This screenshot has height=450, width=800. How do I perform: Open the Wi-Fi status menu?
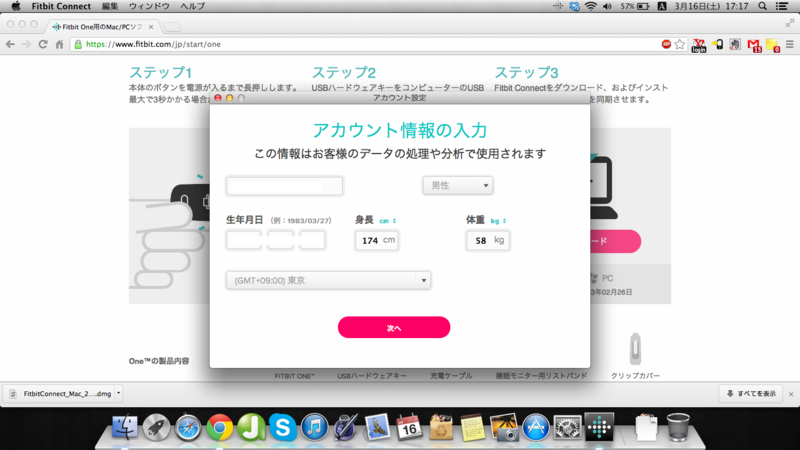(x=591, y=6)
